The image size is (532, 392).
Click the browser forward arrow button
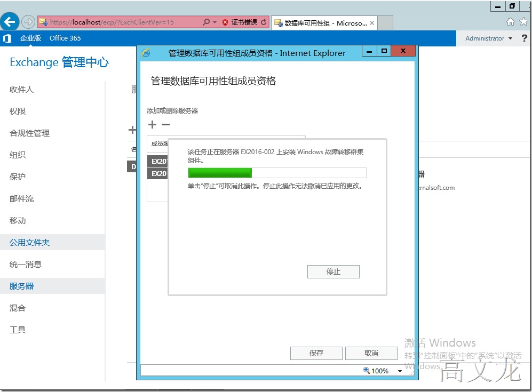pos(28,22)
